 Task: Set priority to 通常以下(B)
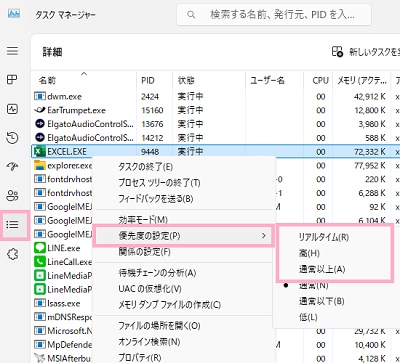pos(321,301)
